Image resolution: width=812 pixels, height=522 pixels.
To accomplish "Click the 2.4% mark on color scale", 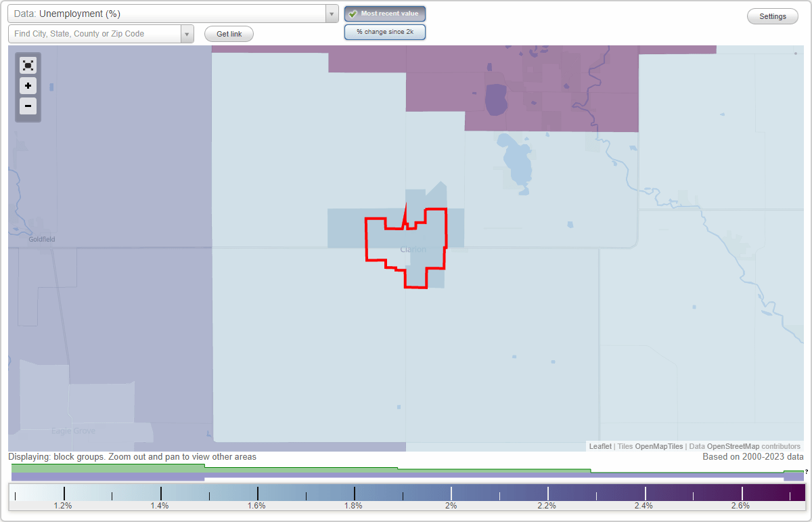I will (x=644, y=505).
